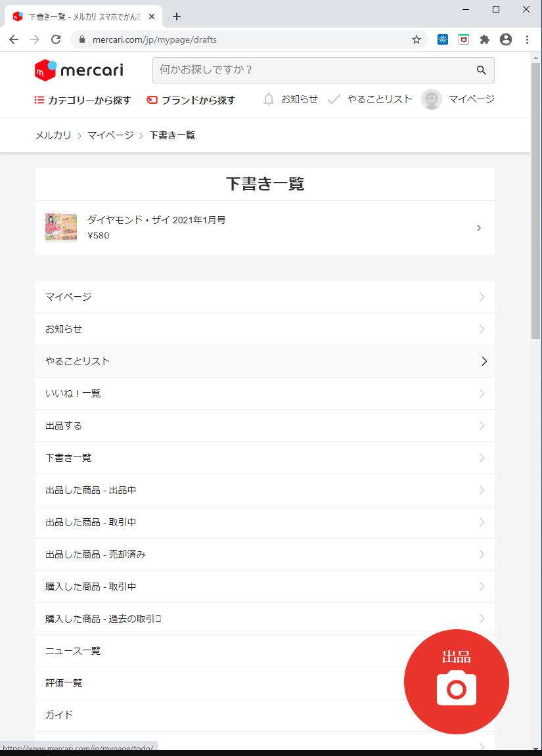This screenshot has height=756, width=542.
Task: Click the address bar URL
Action: [x=154, y=39]
